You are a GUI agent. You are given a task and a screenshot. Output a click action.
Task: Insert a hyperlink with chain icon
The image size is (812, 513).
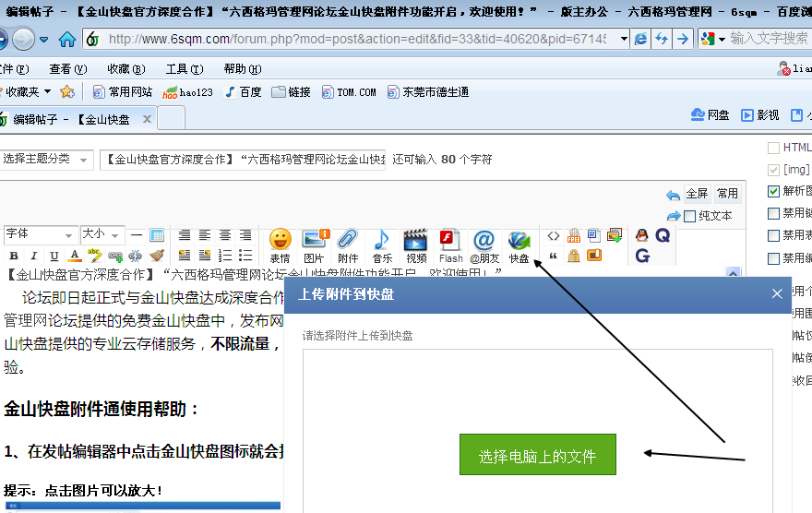click(x=115, y=256)
